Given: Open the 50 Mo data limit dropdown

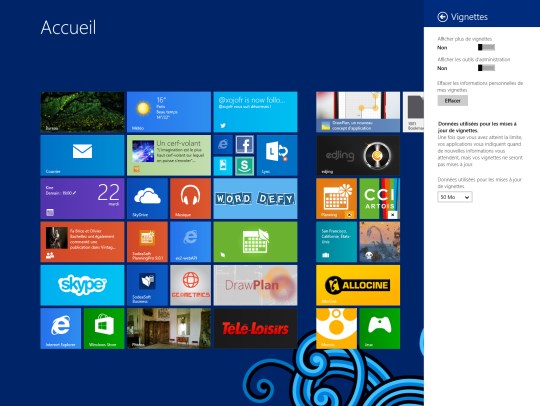Looking at the screenshot, I should pos(455,197).
